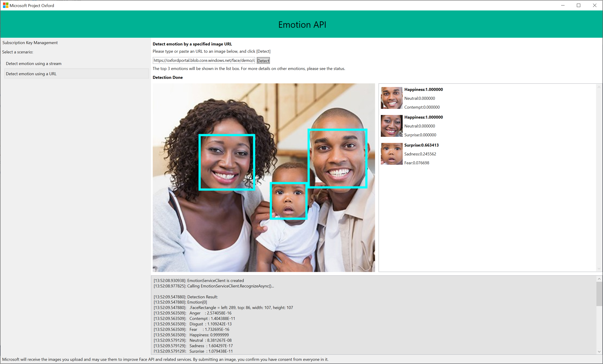
Task: Maximize the Project Oxford window
Action: point(578,5)
